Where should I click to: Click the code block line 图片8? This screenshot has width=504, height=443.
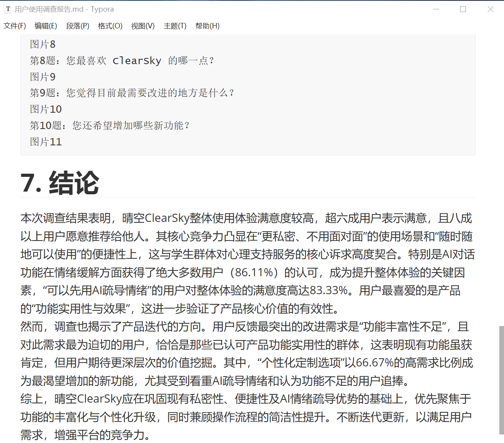click(x=43, y=44)
